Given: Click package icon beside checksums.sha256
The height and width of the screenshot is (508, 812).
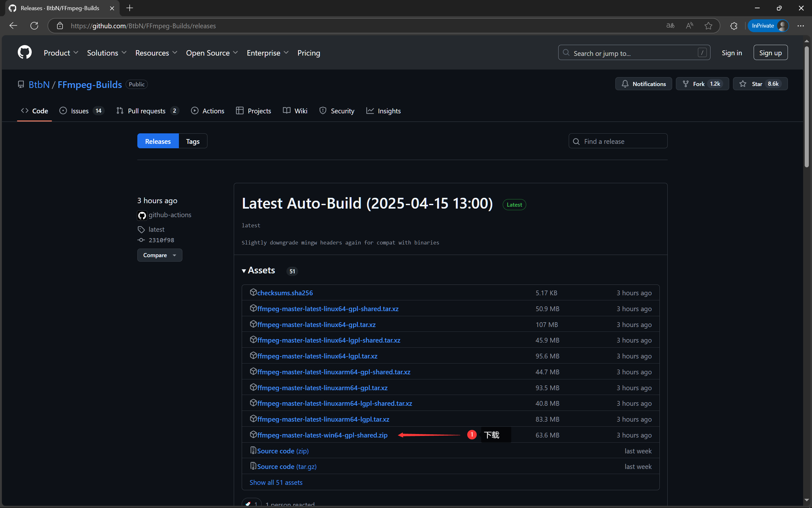Looking at the screenshot, I should [x=253, y=292].
